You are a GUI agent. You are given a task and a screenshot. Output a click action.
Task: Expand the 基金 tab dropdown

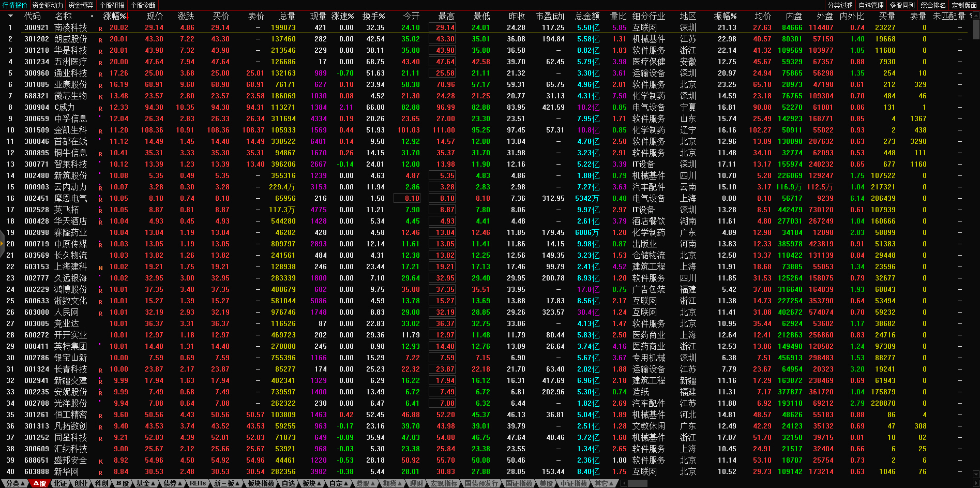(146, 483)
